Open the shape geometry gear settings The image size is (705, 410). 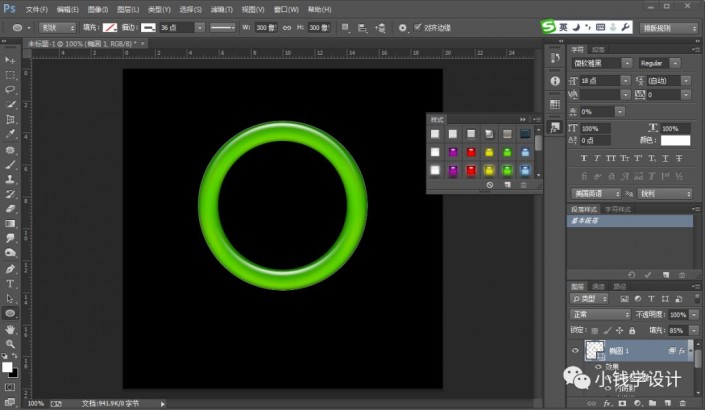tap(403, 28)
